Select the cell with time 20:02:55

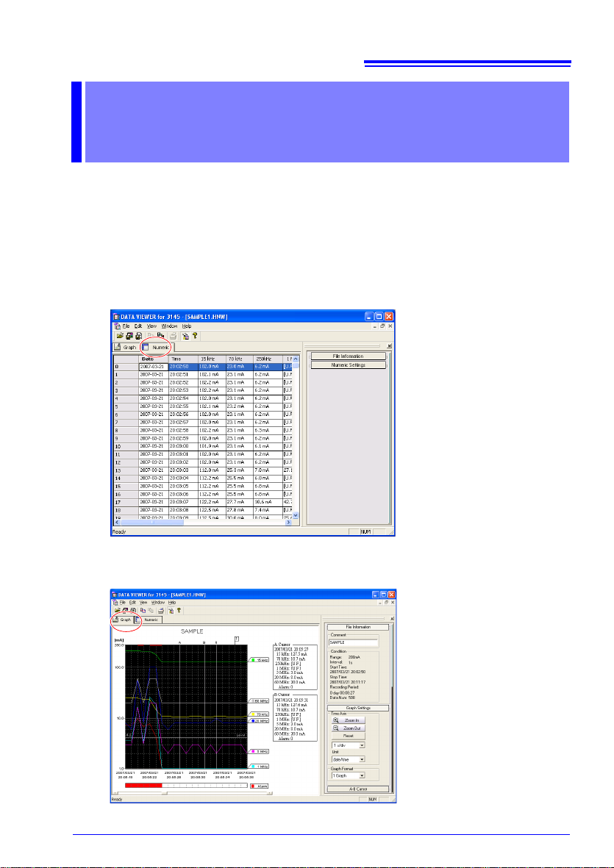point(182,406)
